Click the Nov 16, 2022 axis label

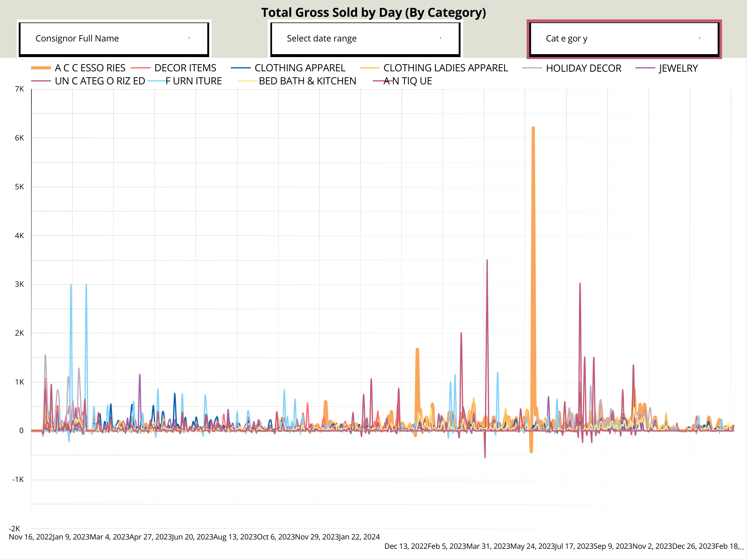click(31, 537)
